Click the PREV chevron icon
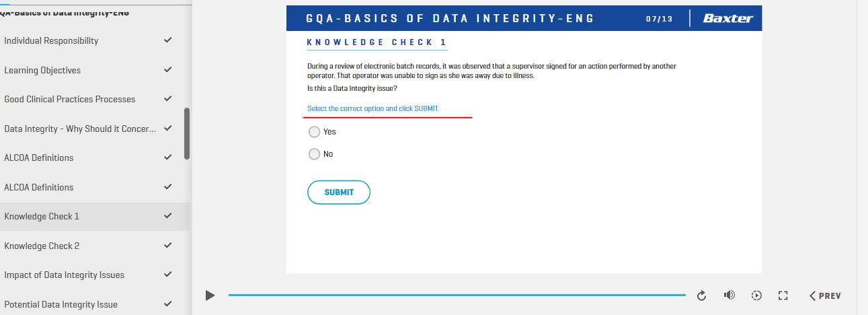Image resolution: width=868 pixels, height=315 pixels. coord(813,295)
